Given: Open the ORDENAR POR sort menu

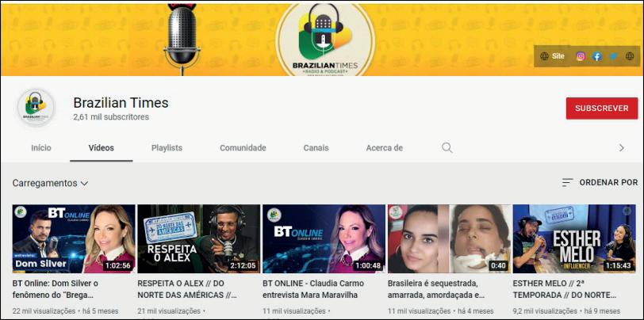Looking at the screenshot, I should tap(600, 182).
